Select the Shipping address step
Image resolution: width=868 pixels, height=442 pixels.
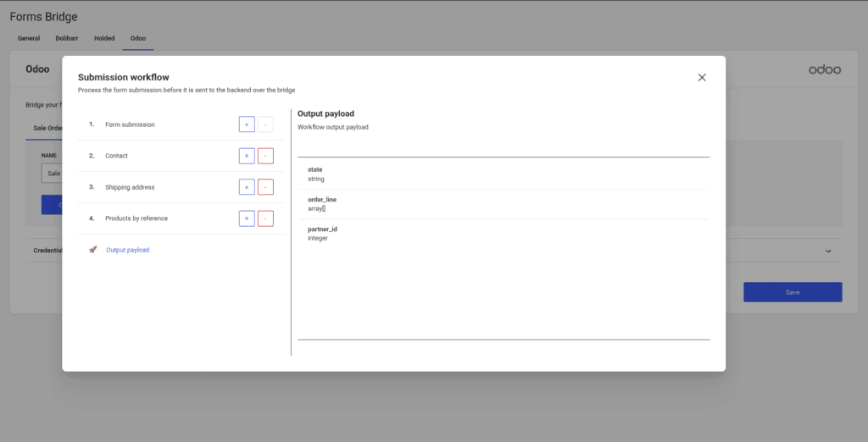(130, 187)
